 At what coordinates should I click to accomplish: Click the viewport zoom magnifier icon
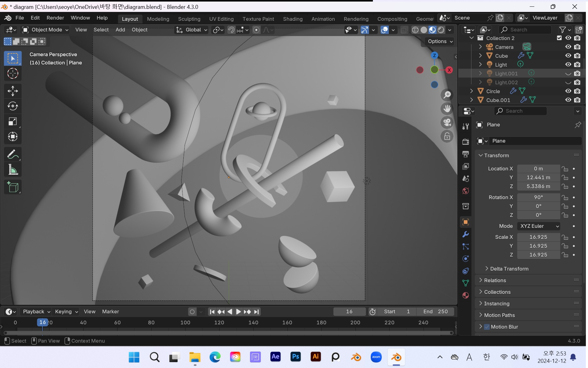click(447, 95)
